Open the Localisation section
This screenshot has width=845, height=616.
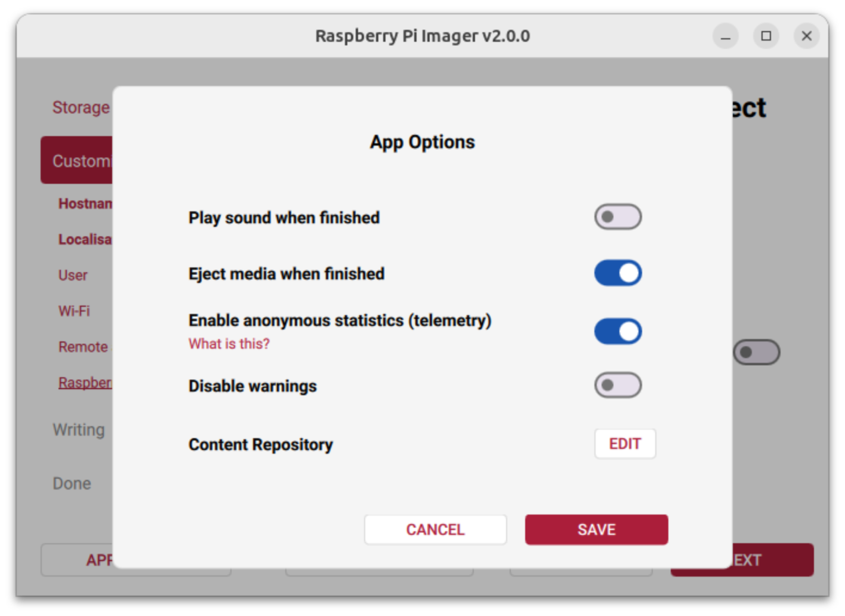[85, 239]
